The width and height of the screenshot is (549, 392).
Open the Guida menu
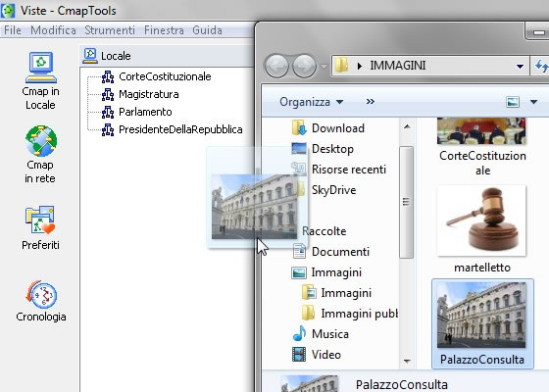[x=207, y=30]
